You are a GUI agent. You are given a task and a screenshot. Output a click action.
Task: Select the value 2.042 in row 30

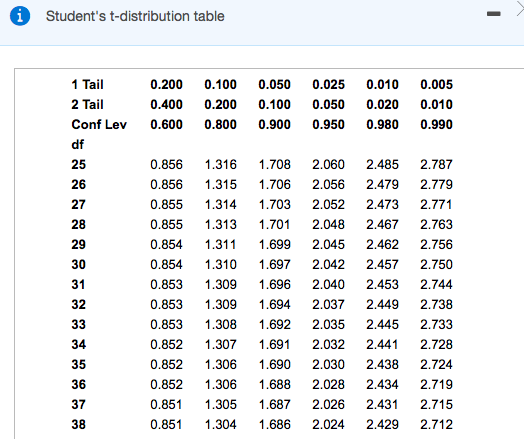click(x=328, y=265)
